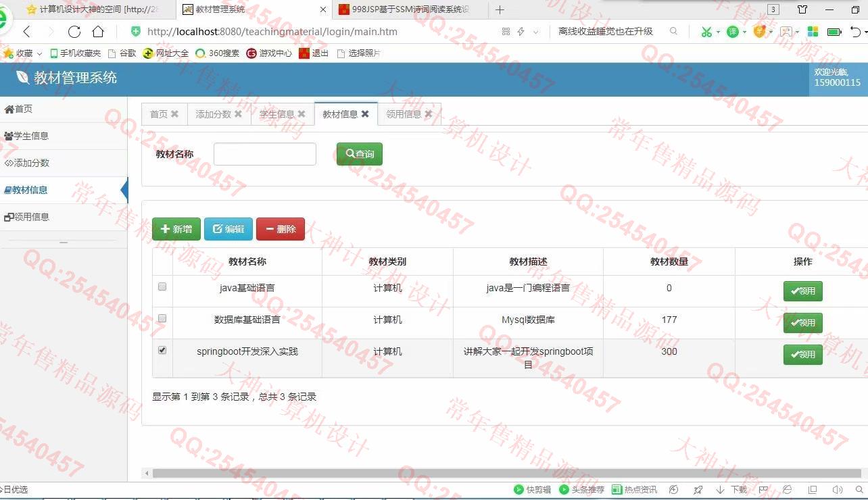Viewport: 868px width, 500px height.
Task: Click the browser address bar URL
Action: coord(272,32)
